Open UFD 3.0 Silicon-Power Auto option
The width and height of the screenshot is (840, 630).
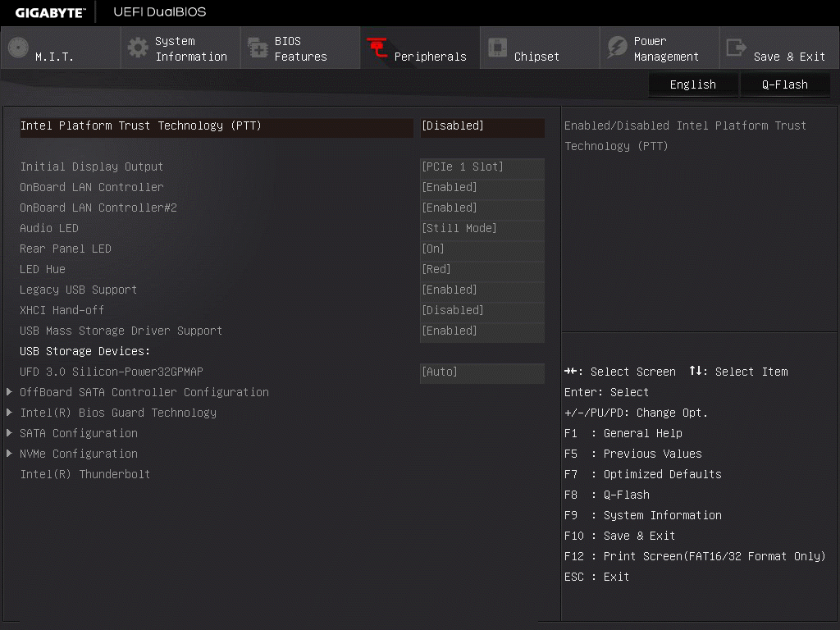coord(482,372)
